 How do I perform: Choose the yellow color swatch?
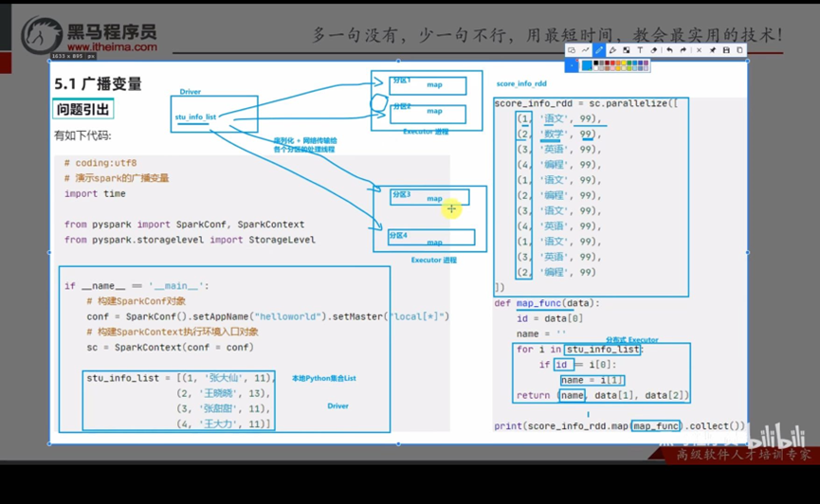(x=624, y=63)
